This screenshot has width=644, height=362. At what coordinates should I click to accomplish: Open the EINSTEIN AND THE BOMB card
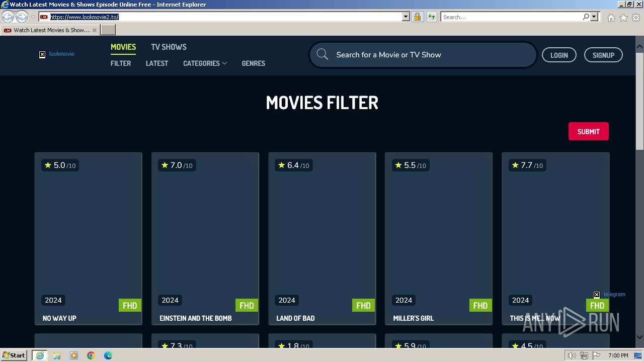[205, 238]
